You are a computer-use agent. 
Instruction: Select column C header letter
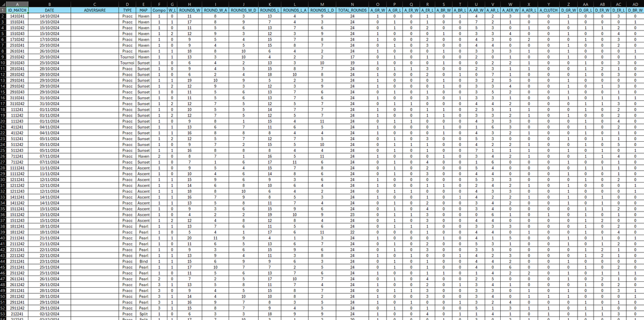coord(94,4)
